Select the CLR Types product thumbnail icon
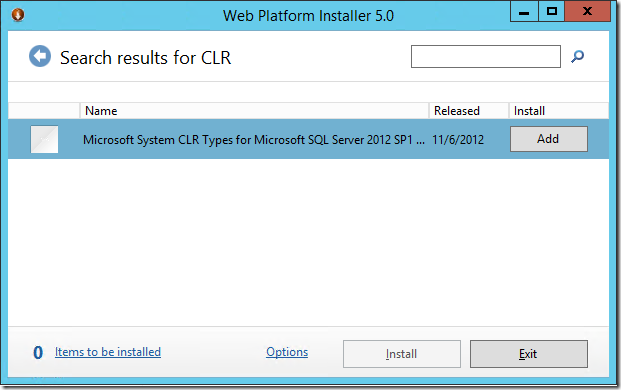This screenshot has height=390, width=621. 44,139
